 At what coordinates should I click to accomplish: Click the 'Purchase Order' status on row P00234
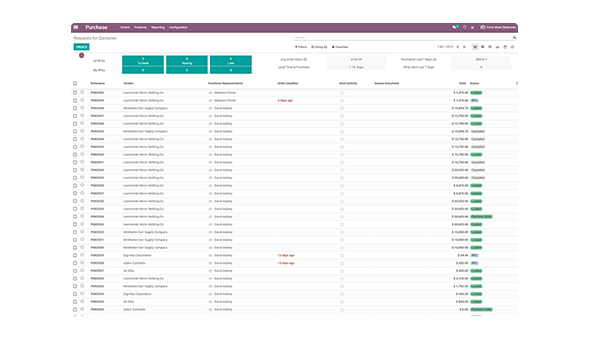point(481,217)
